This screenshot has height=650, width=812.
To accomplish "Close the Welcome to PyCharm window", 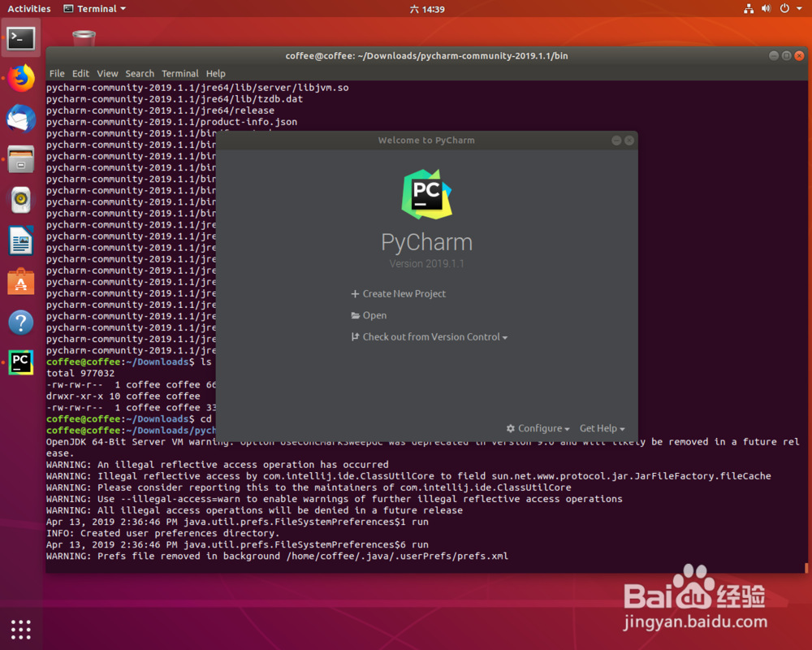I will coord(629,141).
